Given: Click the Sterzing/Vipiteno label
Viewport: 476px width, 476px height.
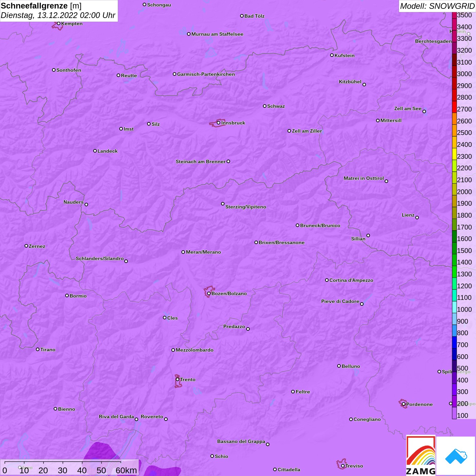Looking at the screenshot, I should (x=246, y=207).
